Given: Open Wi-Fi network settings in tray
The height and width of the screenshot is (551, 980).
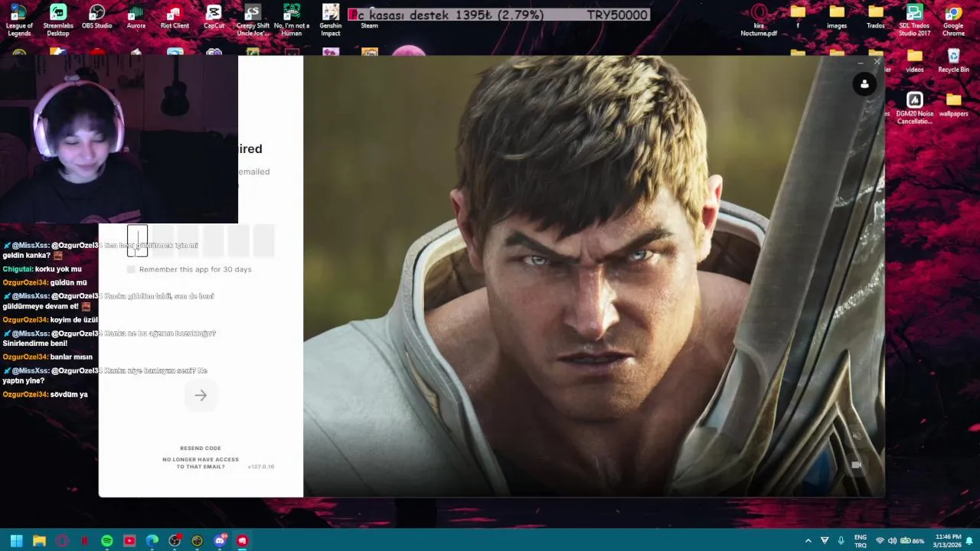Looking at the screenshot, I should pyautogui.click(x=880, y=541).
